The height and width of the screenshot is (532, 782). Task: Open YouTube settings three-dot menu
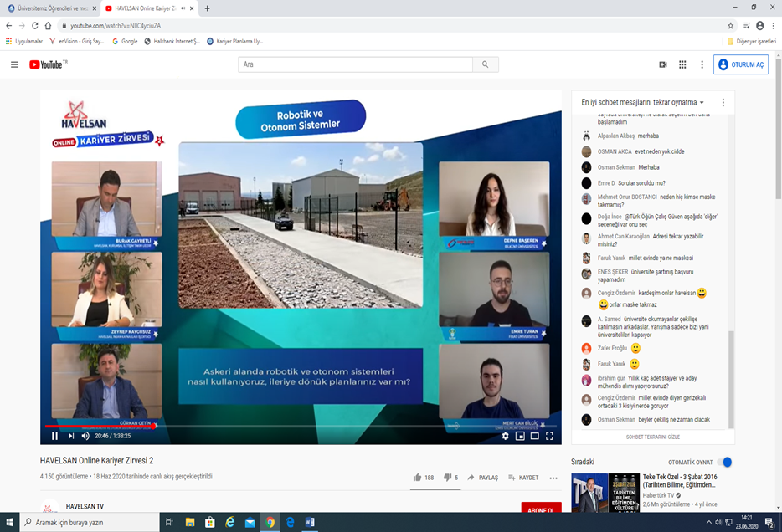click(702, 64)
